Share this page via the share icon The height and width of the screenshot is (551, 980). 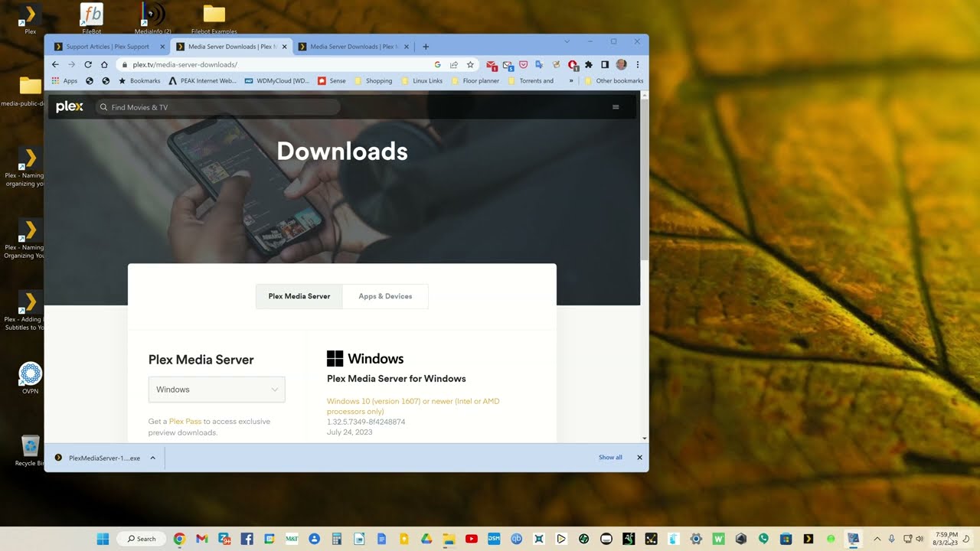click(454, 65)
